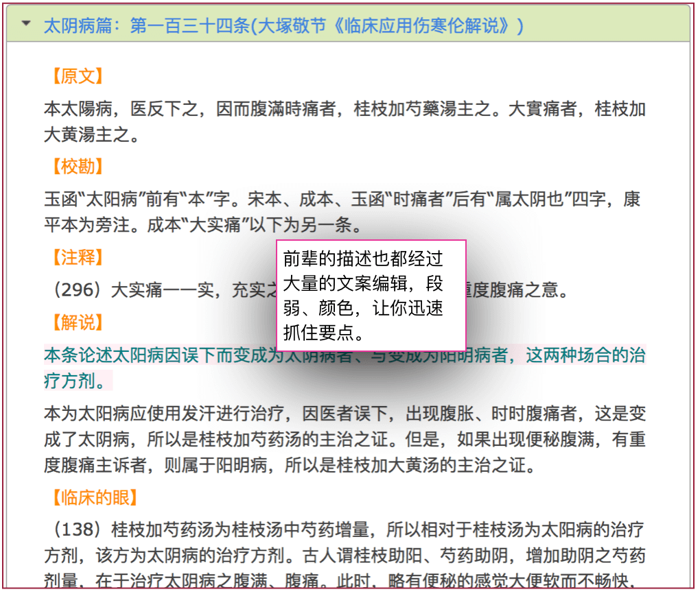Select the 【解说】 section heading

click(76, 322)
